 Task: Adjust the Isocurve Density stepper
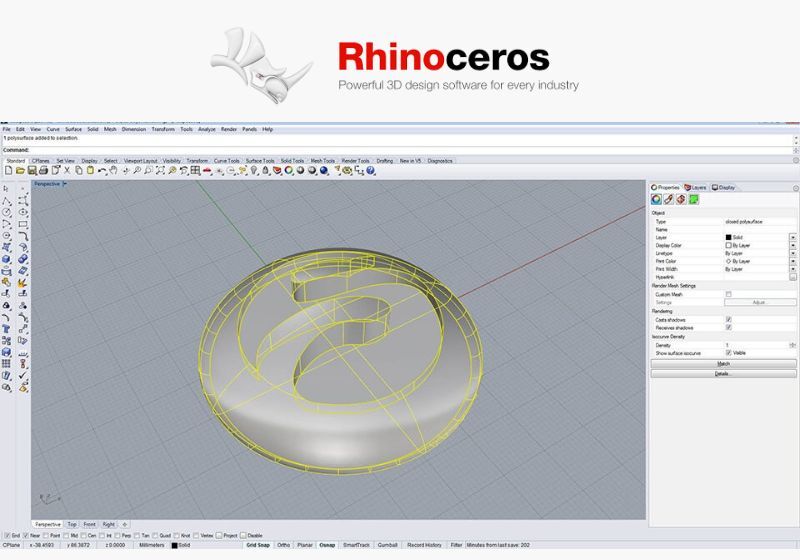click(x=792, y=345)
